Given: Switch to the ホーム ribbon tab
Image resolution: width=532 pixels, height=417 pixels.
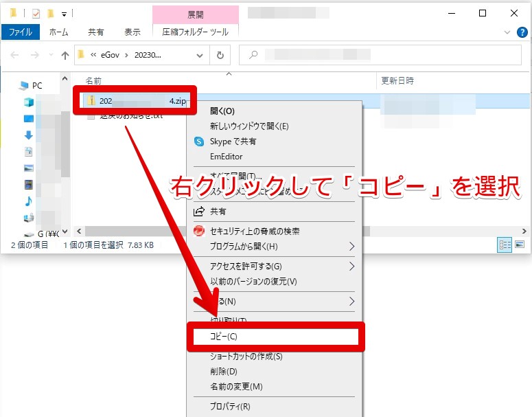Looking at the screenshot, I should pos(58,32).
